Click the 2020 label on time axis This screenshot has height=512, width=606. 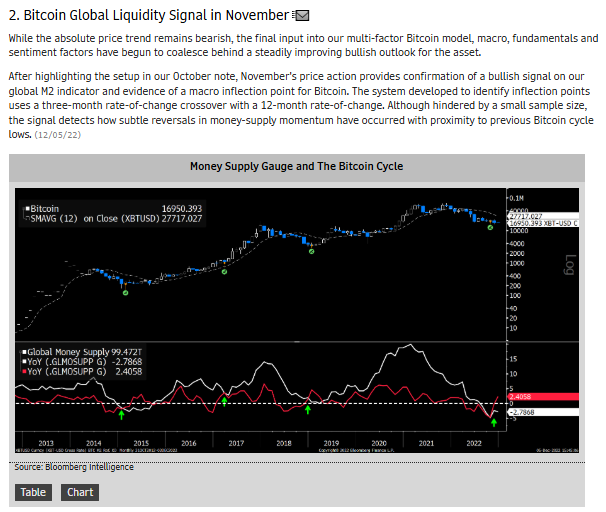coord(379,443)
